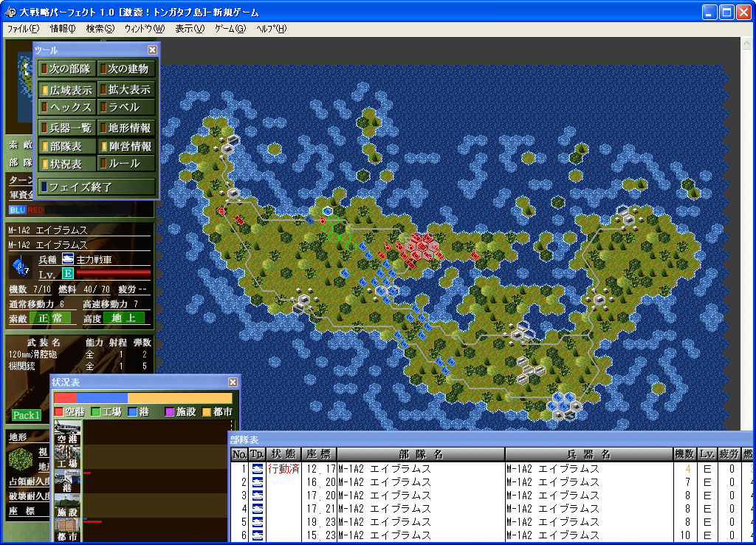Jump to next unit with 次の部隊
This screenshot has width=756, height=545.
pyautogui.click(x=67, y=69)
